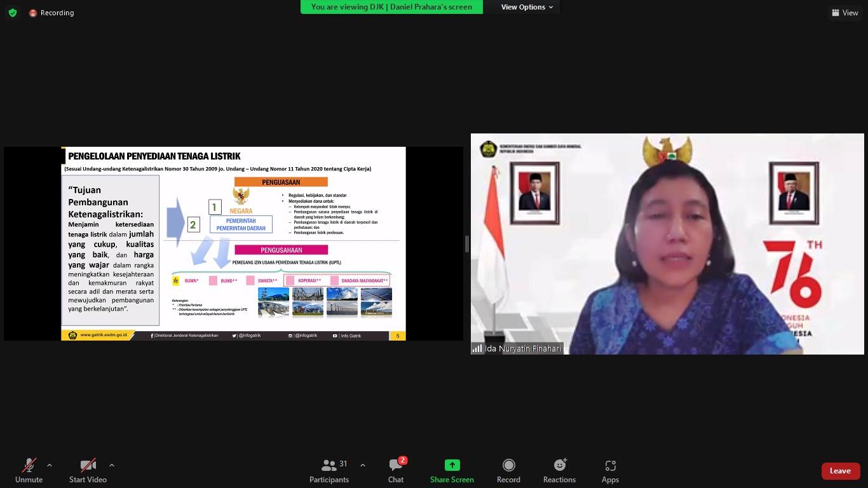This screenshot has height=488, width=868.
Task: Click Ida Nuryatin Finahari's video tile
Action: point(667,243)
